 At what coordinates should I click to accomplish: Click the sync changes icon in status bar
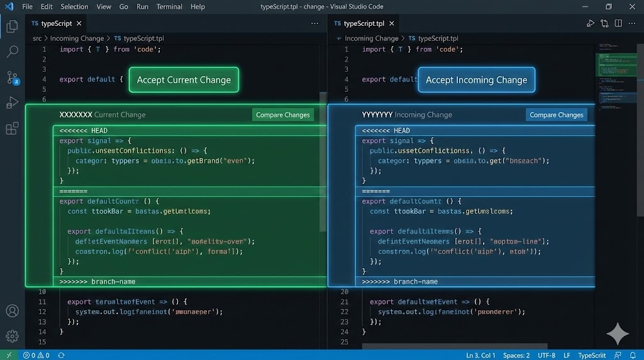click(x=61, y=355)
